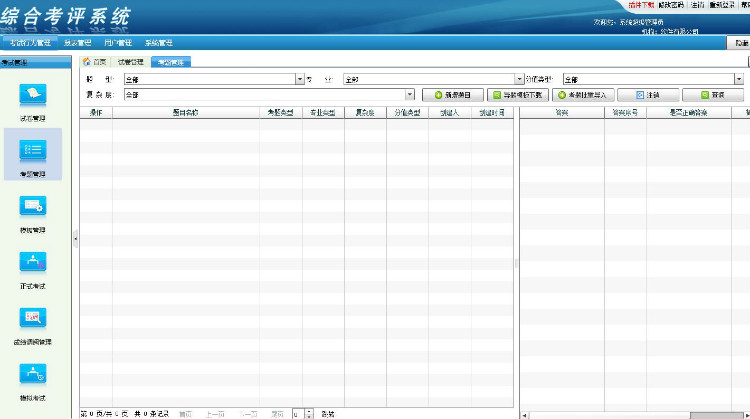Collapse the left sidebar with arrow handle
Viewport: 750px width, 419px height.
(76, 239)
